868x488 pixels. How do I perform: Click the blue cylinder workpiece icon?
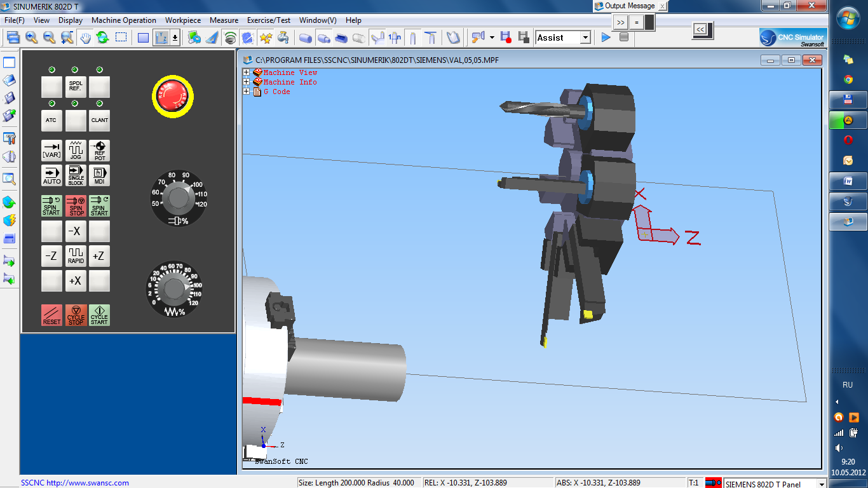306,37
